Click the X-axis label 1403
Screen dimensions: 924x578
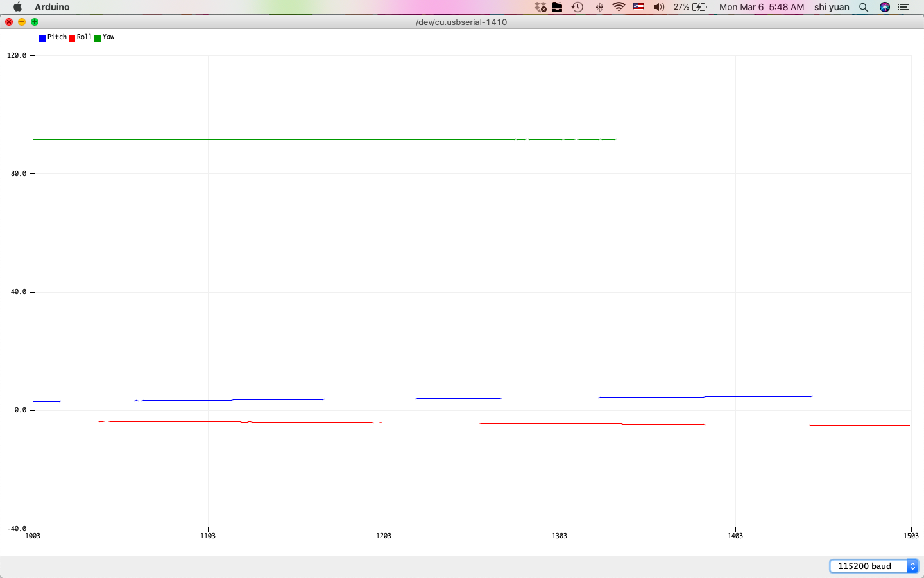coord(735,536)
